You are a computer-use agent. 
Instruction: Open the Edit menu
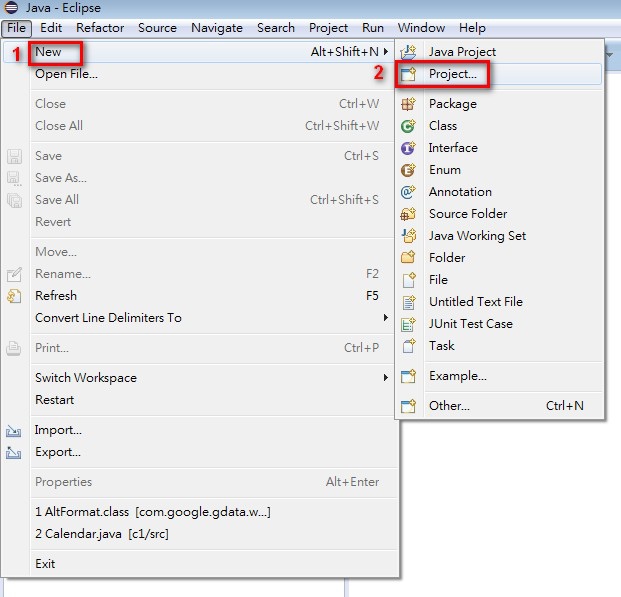point(51,28)
